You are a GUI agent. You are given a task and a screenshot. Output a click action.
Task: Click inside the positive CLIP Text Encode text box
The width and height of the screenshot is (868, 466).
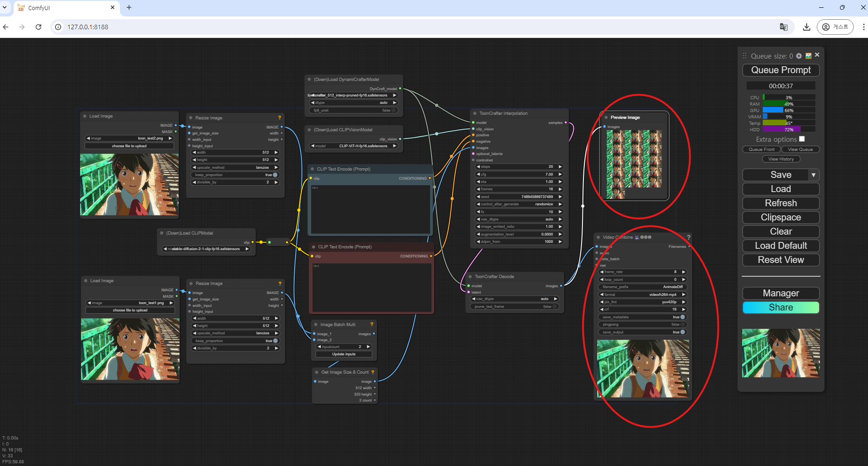coord(370,209)
